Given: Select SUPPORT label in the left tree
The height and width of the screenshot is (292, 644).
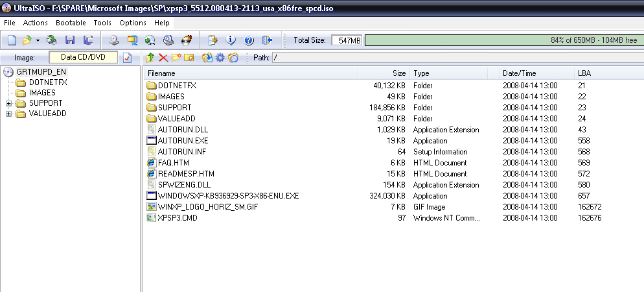Looking at the screenshot, I should [46, 103].
